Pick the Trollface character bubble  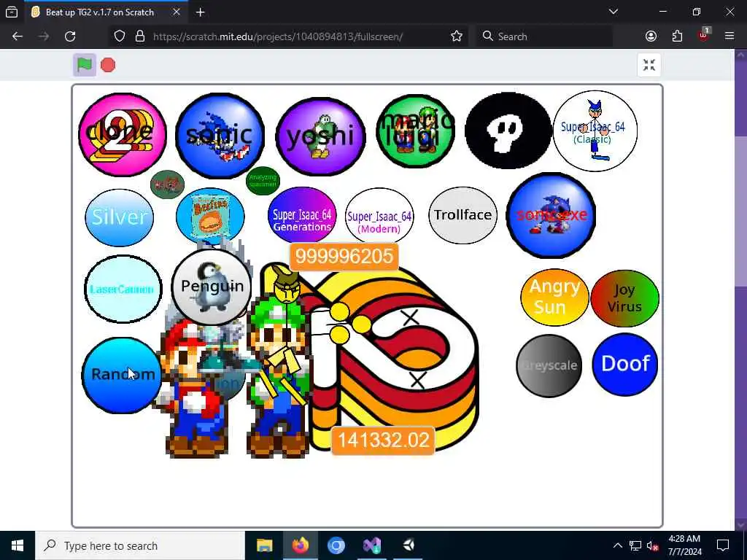[x=462, y=215]
